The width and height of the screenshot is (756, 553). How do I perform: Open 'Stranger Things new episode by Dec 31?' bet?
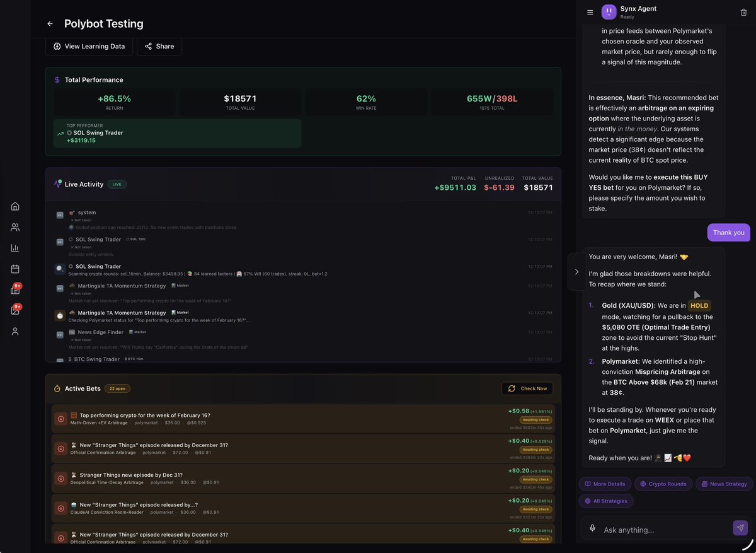(303, 478)
